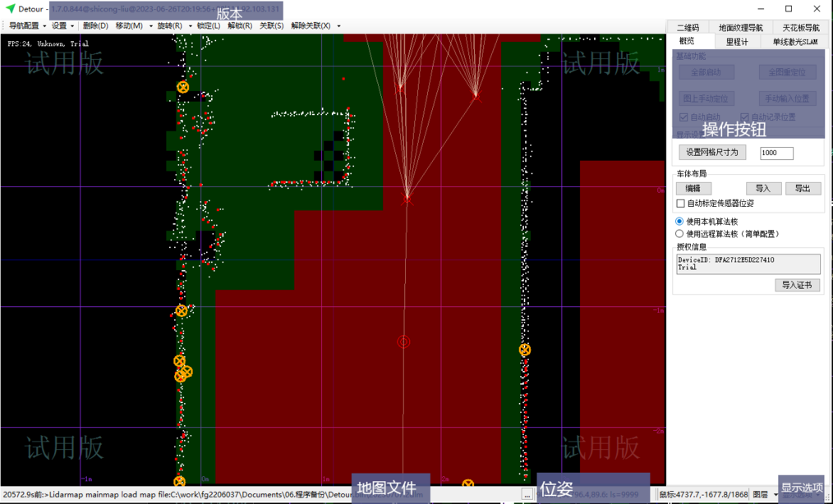833x504 pixels.
Task: Click the 导出 button in 车体布局
Action: (x=803, y=189)
